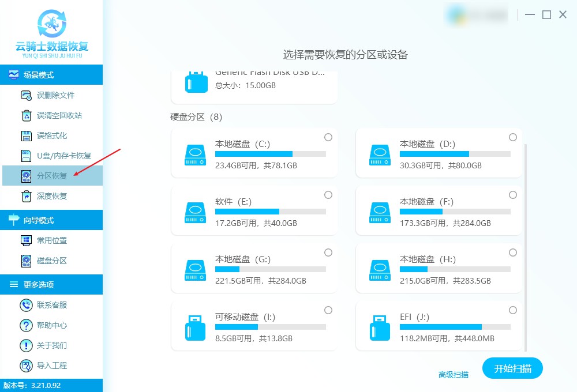Select the 本地磁盘 (D:) radio button

tap(513, 137)
